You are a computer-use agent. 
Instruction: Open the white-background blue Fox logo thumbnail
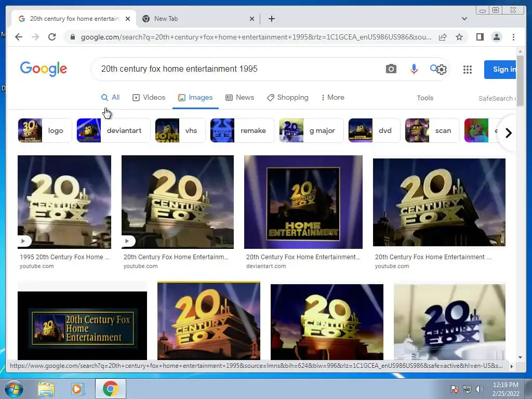click(x=449, y=322)
